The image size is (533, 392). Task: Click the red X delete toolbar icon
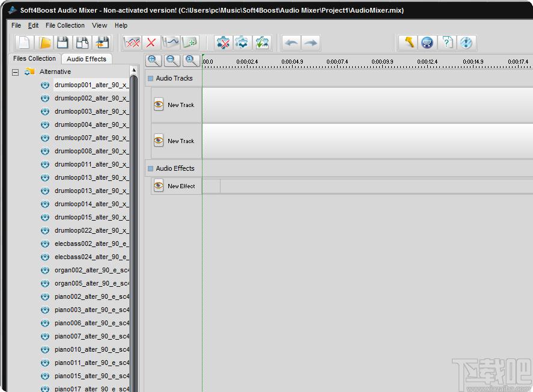151,43
